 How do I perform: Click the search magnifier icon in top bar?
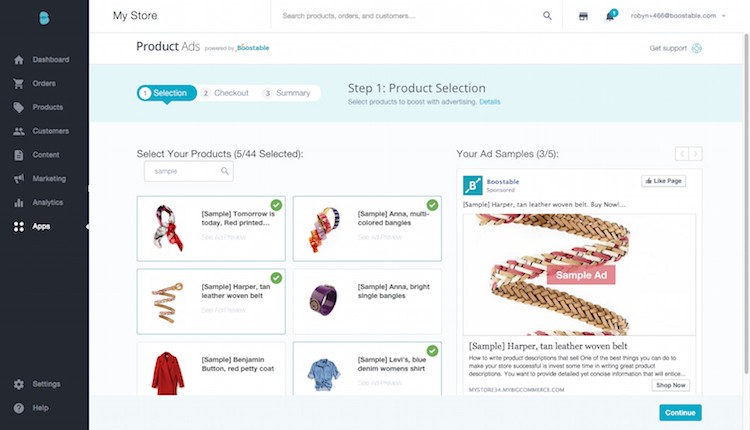547,16
